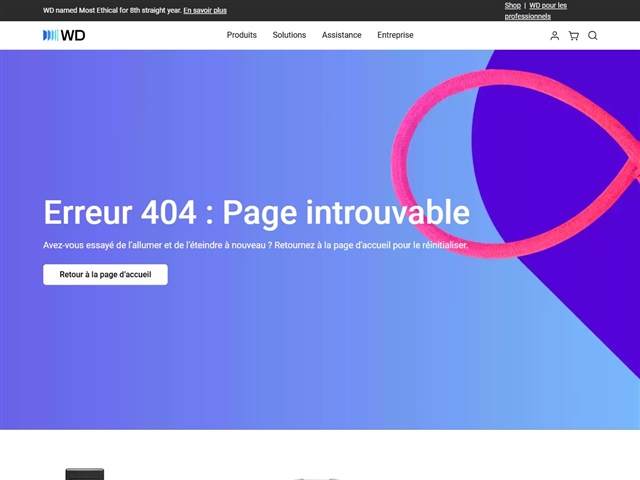
Task: Open the user account icon
Action: [555, 36]
